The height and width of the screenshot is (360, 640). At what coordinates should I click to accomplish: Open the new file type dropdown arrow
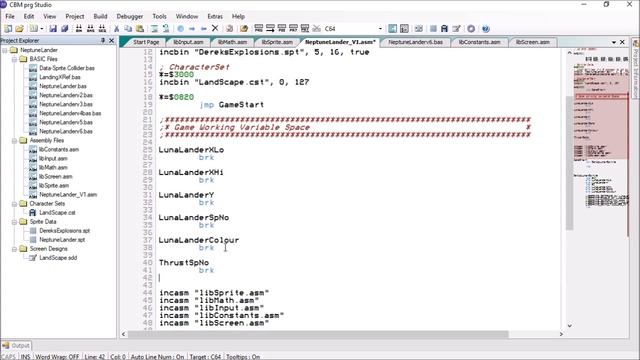pos(41,29)
